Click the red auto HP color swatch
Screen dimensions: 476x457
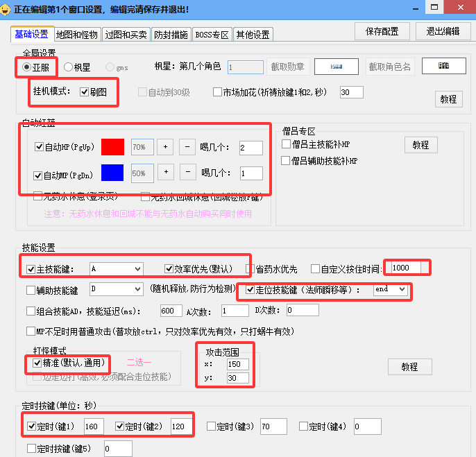(112, 147)
